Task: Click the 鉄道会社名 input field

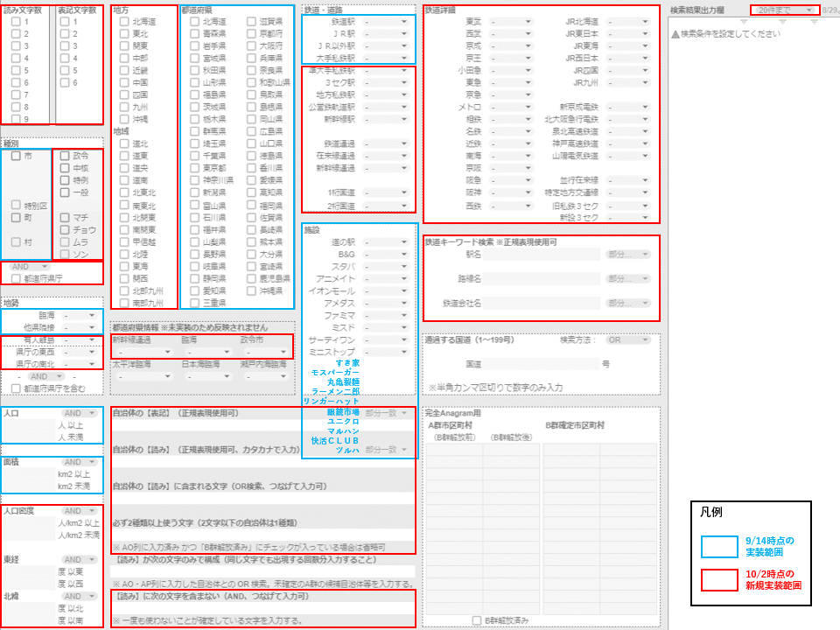Action: coord(541,304)
